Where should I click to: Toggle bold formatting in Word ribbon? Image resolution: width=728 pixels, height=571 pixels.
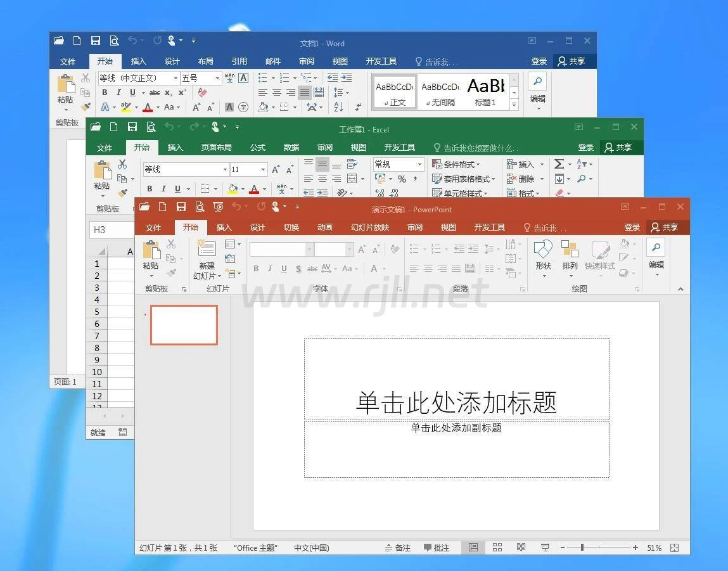[x=105, y=93]
